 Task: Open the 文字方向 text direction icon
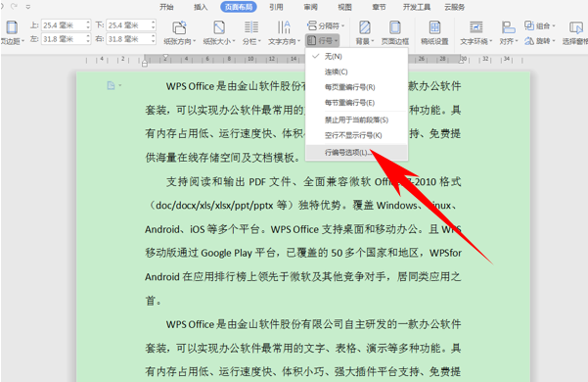[x=284, y=27]
